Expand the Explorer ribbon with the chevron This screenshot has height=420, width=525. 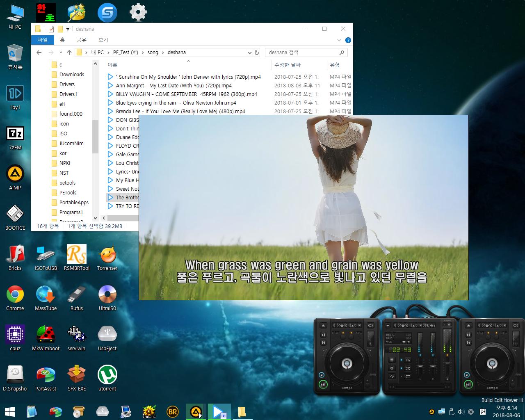pyautogui.click(x=339, y=40)
